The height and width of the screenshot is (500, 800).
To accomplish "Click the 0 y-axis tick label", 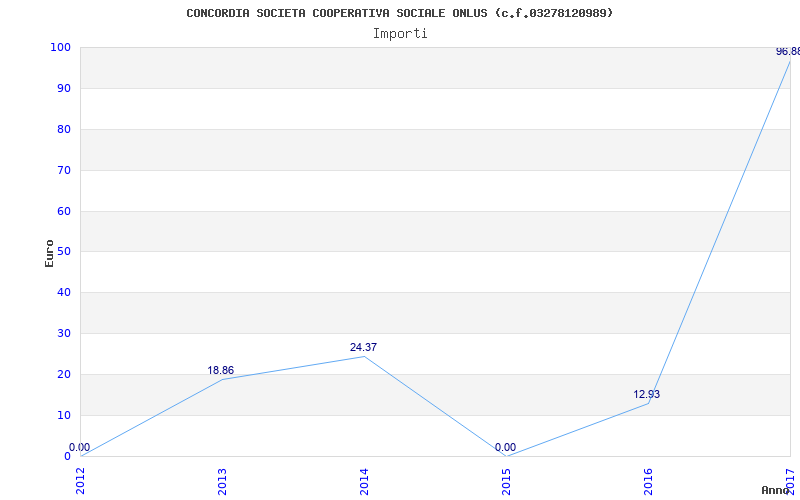I will click(x=67, y=456).
